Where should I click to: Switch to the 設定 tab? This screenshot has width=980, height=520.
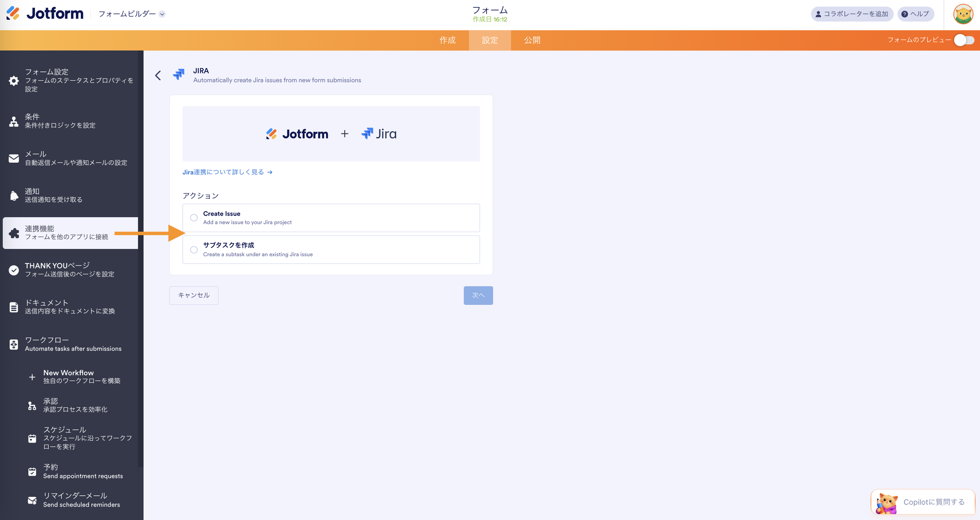pos(490,40)
